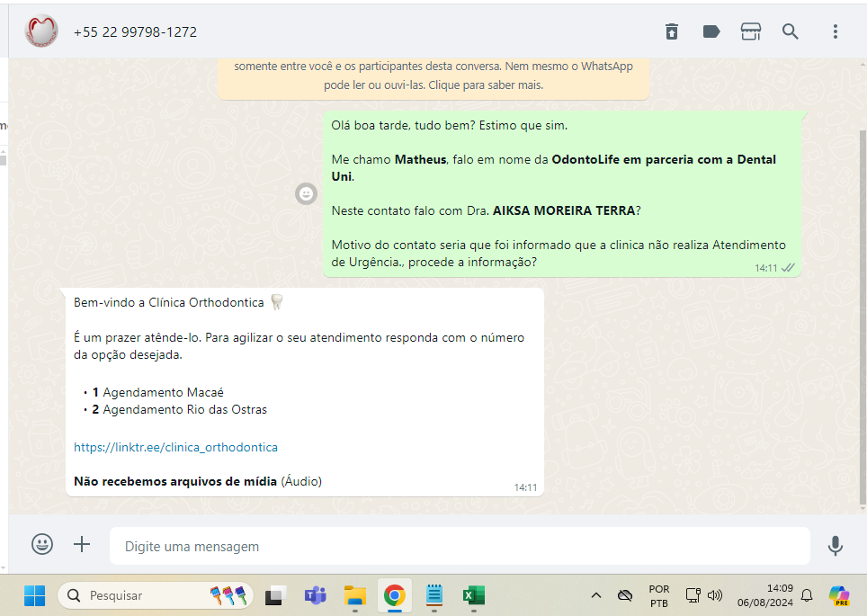The height and width of the screenshot is (616, 867).
Task: Click 'Não recebemos arquivos de mídia' text
Action: tap(175, 481)
